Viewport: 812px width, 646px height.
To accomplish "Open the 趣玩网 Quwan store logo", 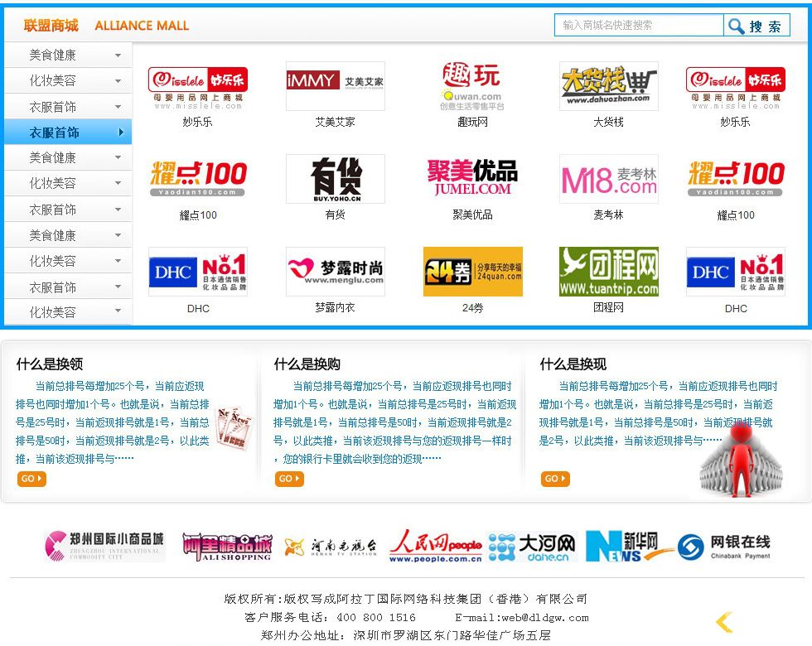I will 471,86.
